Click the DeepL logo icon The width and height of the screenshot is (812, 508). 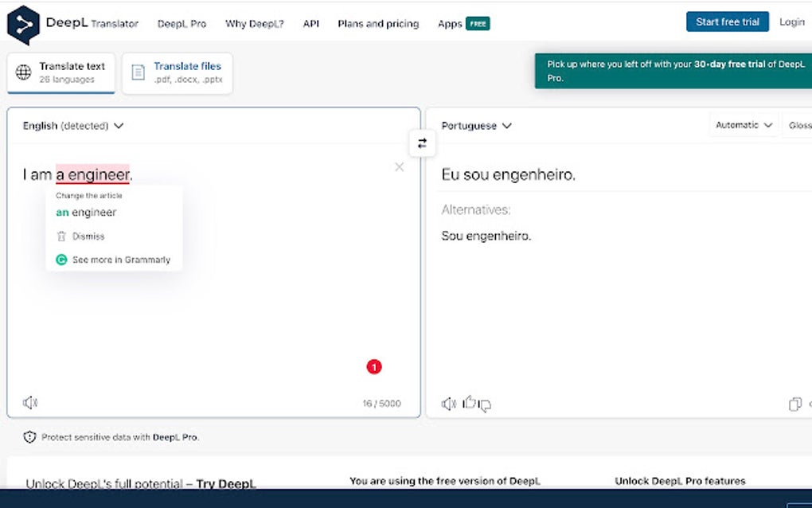pyautogui.click(x=23, y=25)
